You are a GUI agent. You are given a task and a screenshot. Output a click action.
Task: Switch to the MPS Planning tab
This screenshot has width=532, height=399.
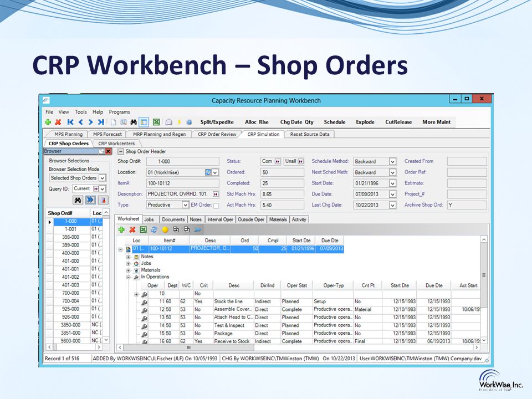[68, 134]
